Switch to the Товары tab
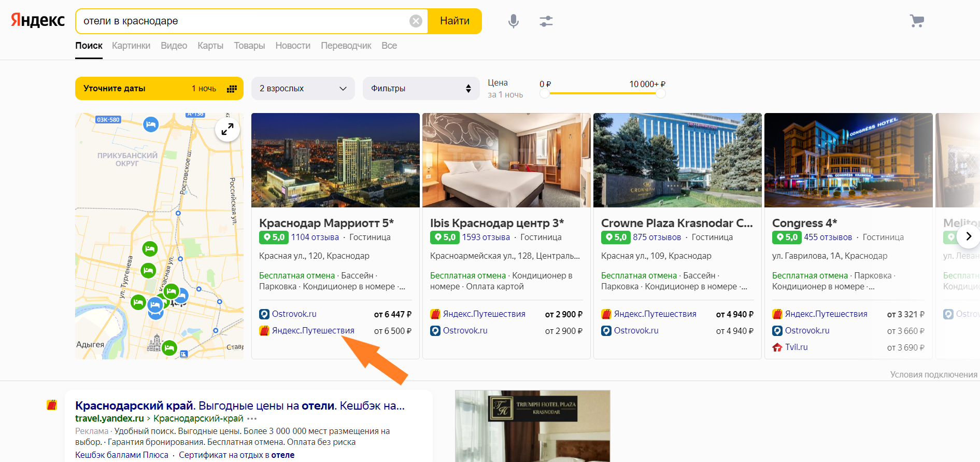The height and width of the screenshot is (462, 980). 249,46
